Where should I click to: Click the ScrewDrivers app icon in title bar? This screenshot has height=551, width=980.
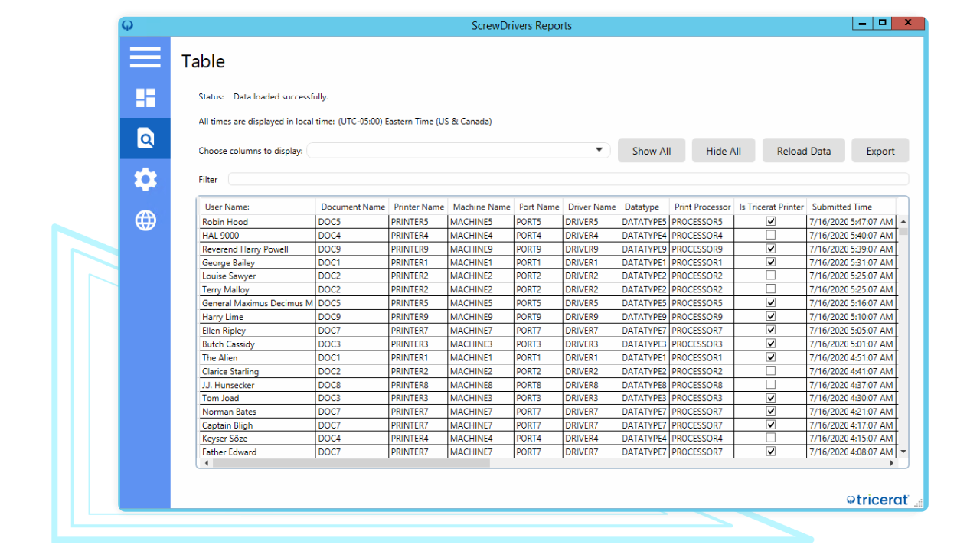click(127, 24)
